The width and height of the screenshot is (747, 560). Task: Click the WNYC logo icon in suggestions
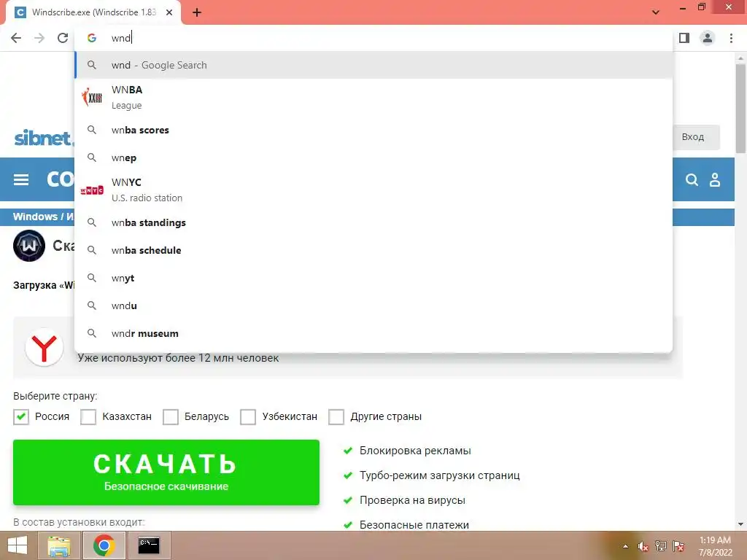92,190
